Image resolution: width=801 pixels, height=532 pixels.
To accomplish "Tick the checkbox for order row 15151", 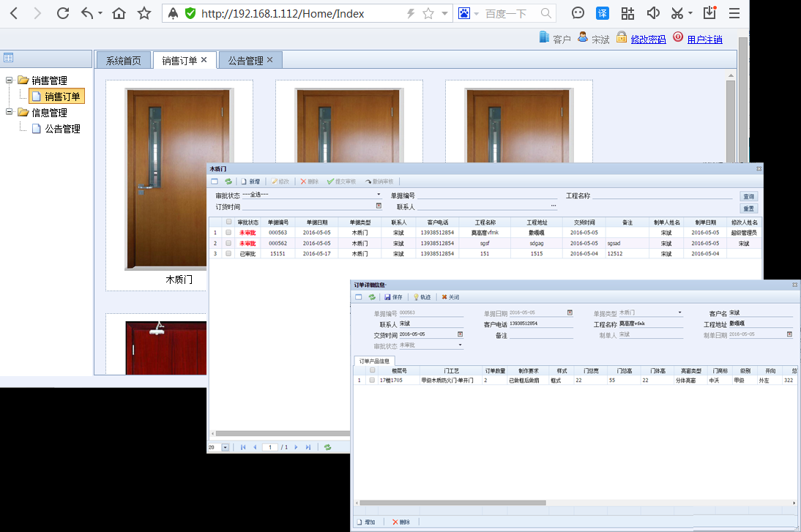I will point(229,254).
